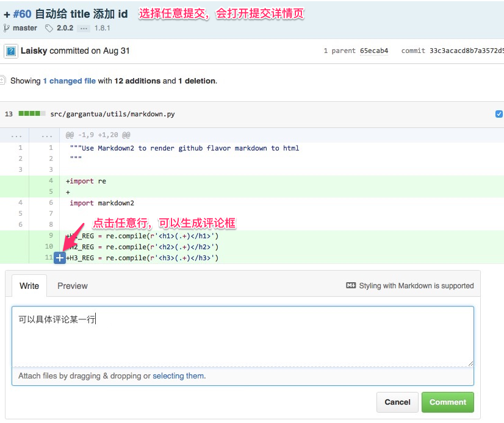Click the master branch icon

pos(7,28)
